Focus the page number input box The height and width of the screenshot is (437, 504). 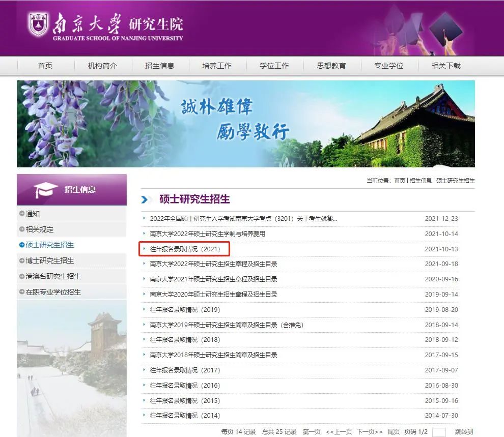(x=439, y=432)
